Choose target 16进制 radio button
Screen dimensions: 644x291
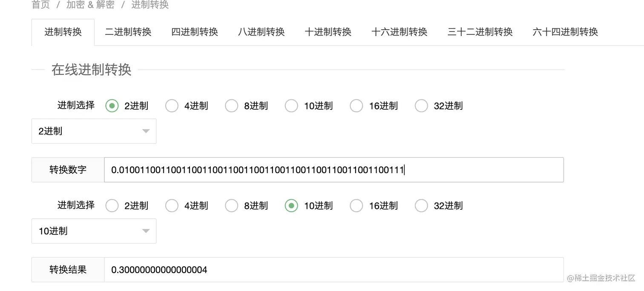[356, 205]
